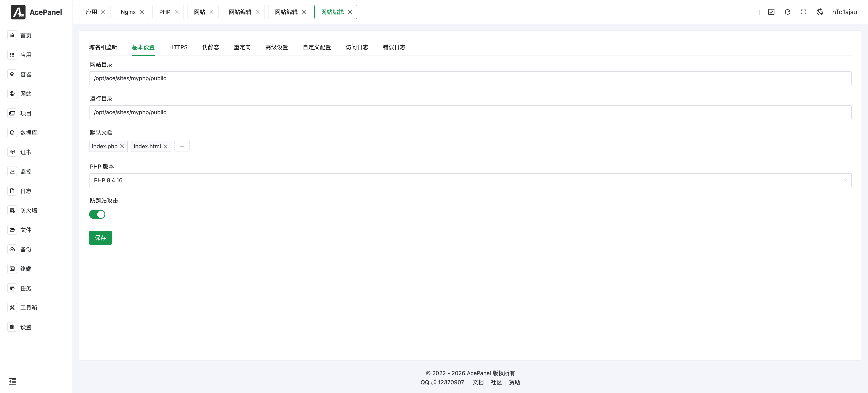Open the database section icon
The width and height of the screenshot is (868, 393).
tap(12, 132)
